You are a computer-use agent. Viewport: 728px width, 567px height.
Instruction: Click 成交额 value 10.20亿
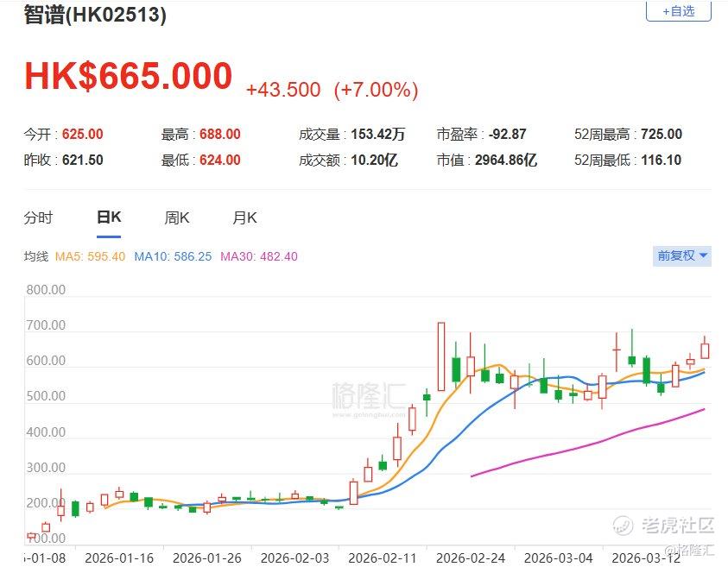pos(374,160)
